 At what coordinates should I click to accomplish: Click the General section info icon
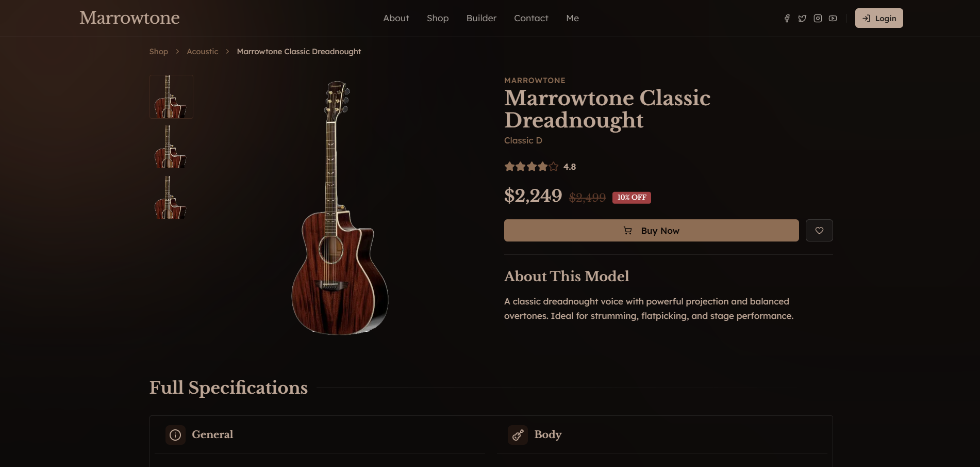click(175, 435)
